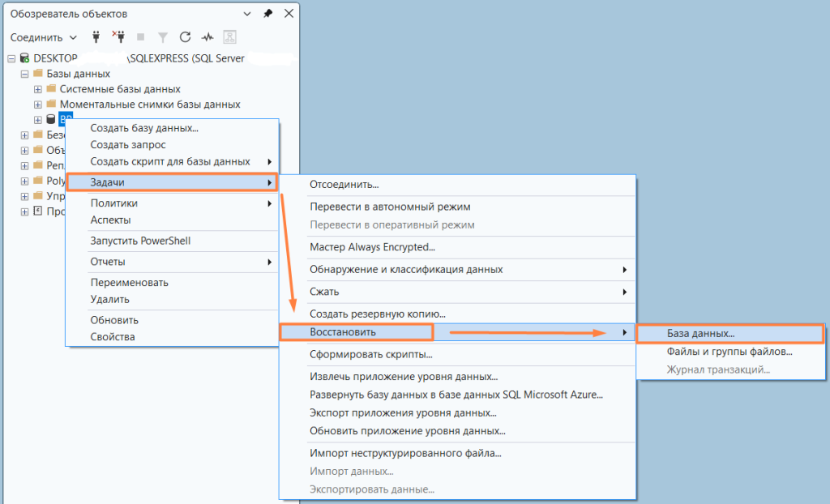Viewport: 830px width, 504px height.
Task: Click the SQLEXPRESS server icon with green arrow
Action: pyautogui.click(x=24, y=58)
